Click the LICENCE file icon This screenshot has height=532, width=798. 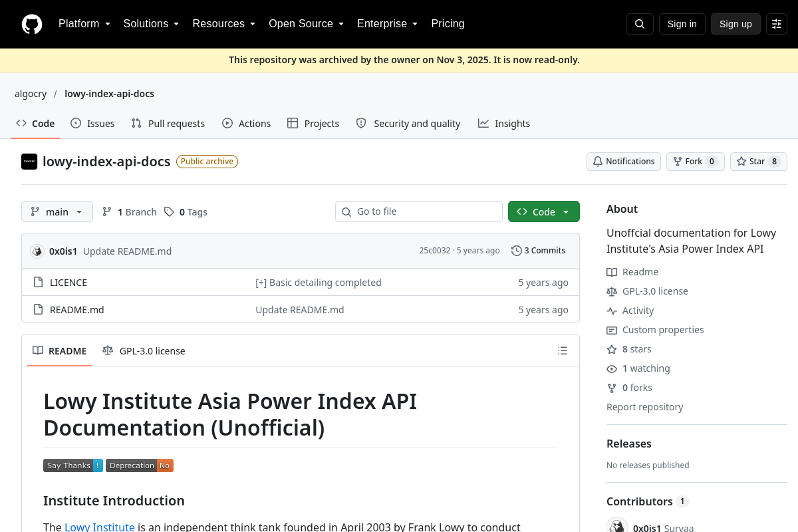click(x=38, y=283)
